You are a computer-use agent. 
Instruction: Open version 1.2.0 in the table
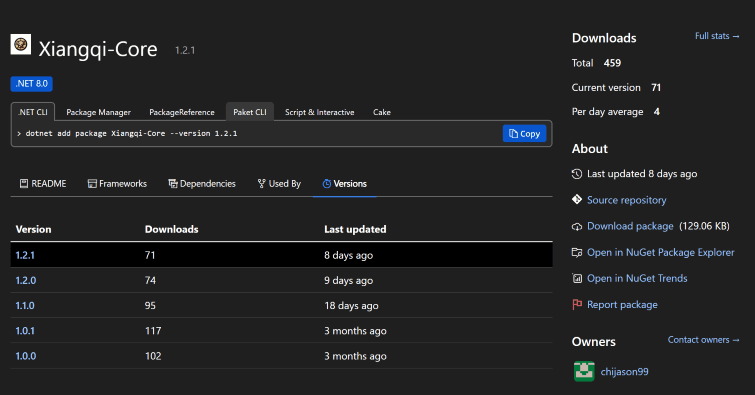coord(26,280)
